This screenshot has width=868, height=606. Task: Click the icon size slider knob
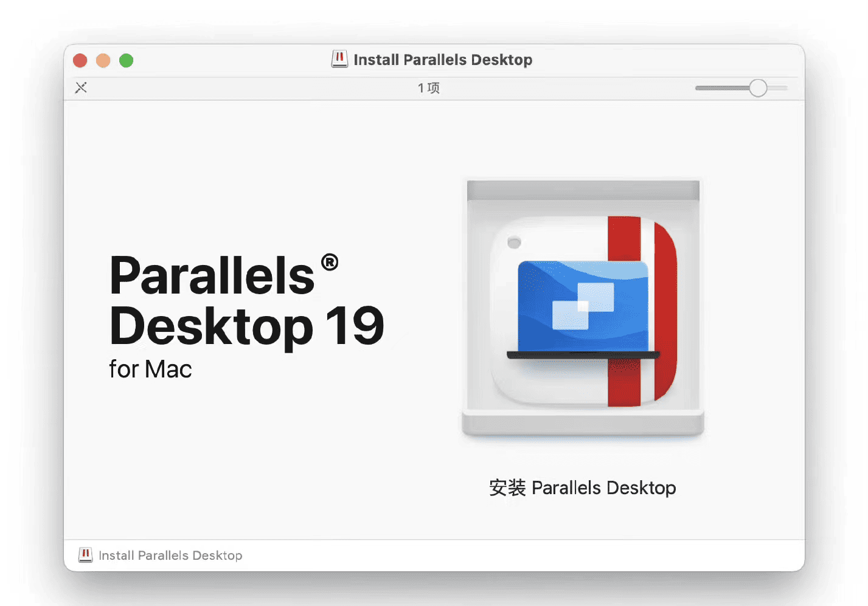click(758, 88)
